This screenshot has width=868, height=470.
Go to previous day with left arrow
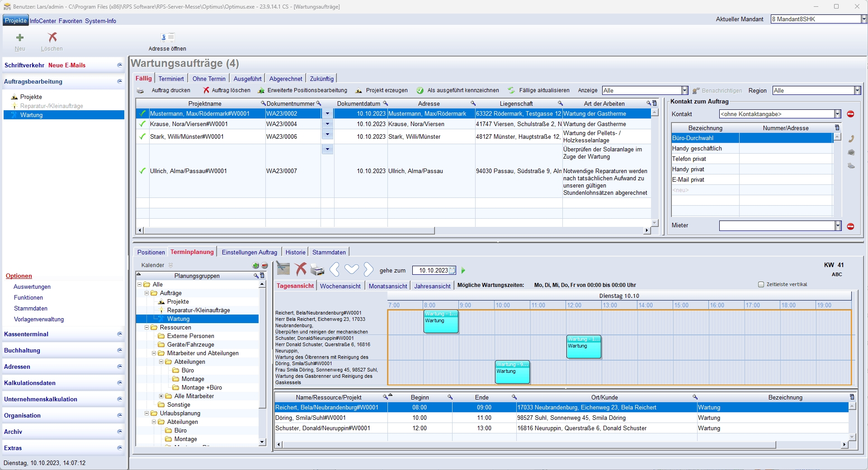pyautogui.click(x=335, y=270)
